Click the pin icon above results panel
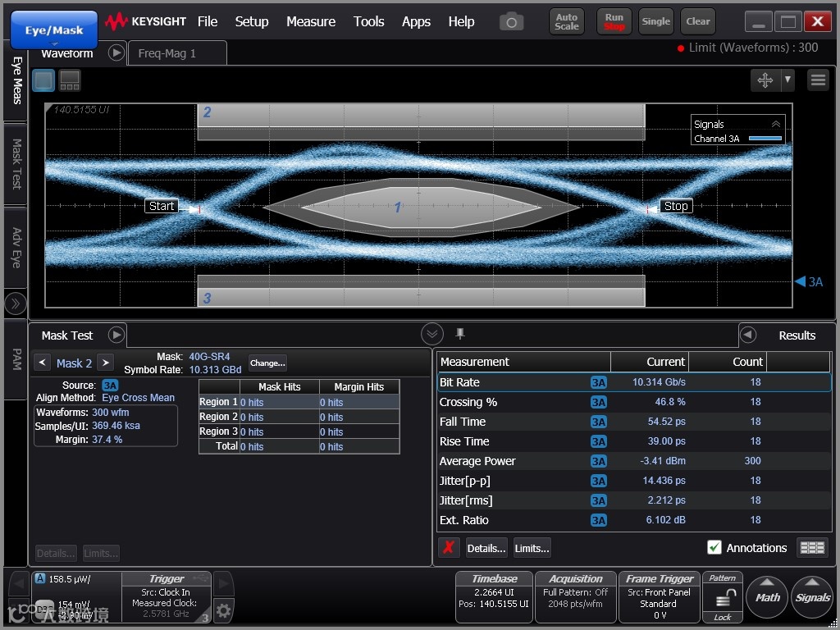This screenshot has width=840, height=630. pos(460,333)
